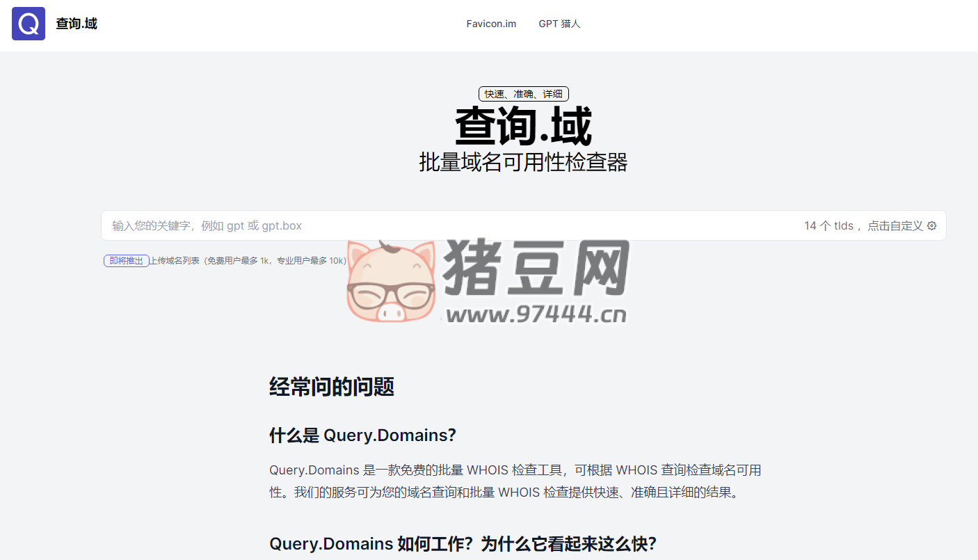Click the '快速、准确、详细' tag badge
The height and width of the screenshot is (560, 978).
(x=524, y=94)
